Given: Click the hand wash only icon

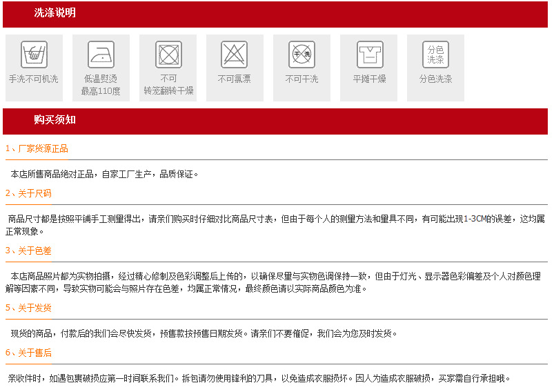Looking at the screenshot, I should click(x=34, y=54).
